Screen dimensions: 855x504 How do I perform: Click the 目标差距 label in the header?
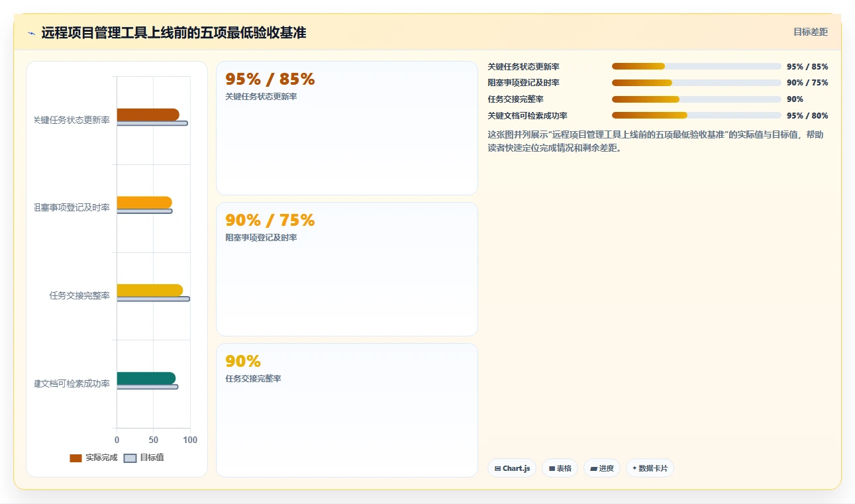click(x=811, y=32)
